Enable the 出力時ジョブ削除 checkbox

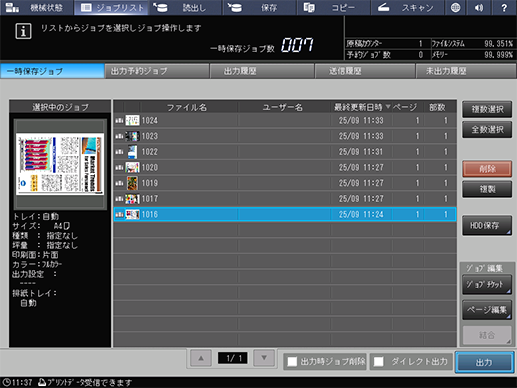pos(292,362)
